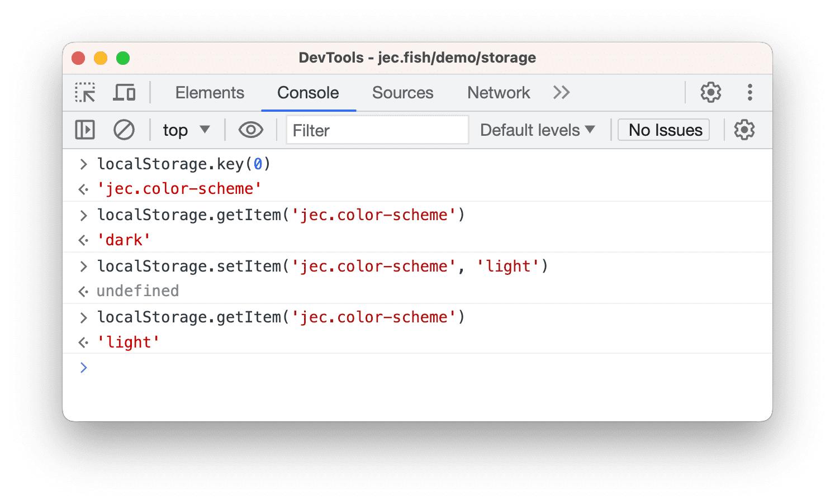Open the 'top' frame context dropdown
The width and height of the screenshot is (835, 504).
(186, 130)
